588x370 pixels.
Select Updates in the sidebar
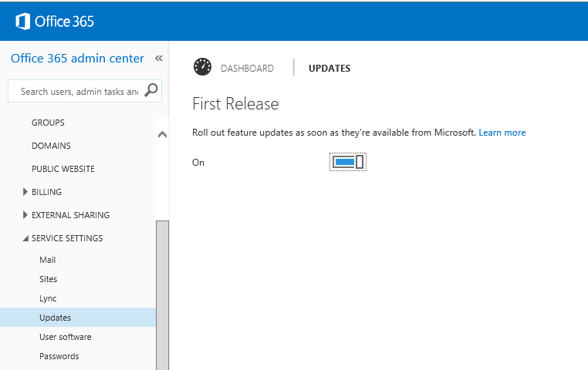coord(55,318)
